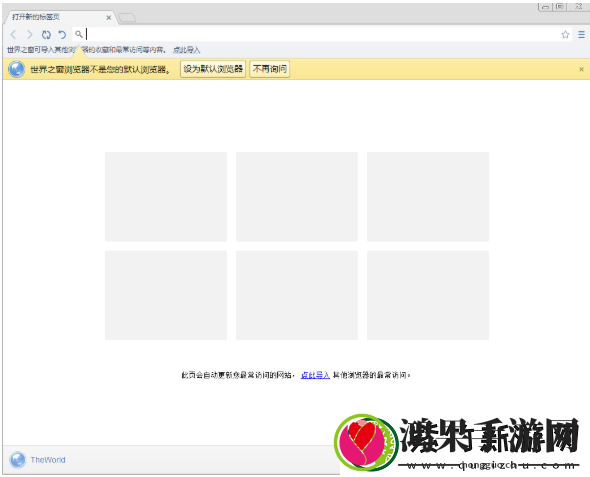Open the bottom-left most visited thumbnail
590x477 pixels.
(166, 295)
